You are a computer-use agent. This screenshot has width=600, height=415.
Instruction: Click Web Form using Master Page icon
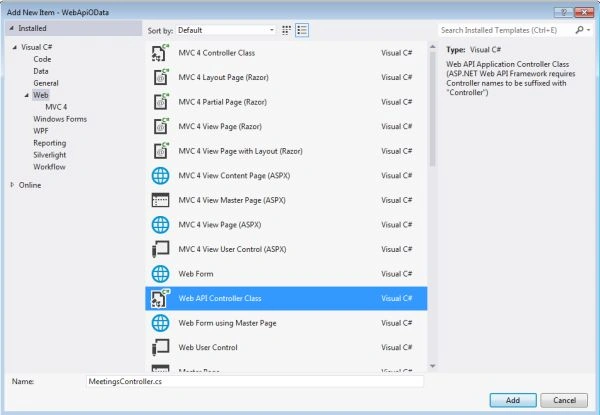160,323
